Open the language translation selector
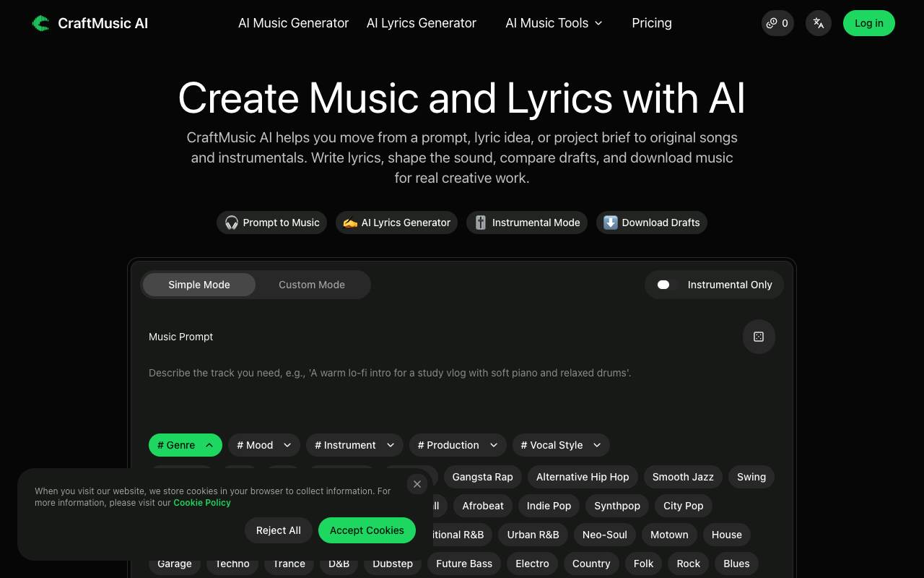The height and width of the screenshot is (578, 924). click(819, 23)
